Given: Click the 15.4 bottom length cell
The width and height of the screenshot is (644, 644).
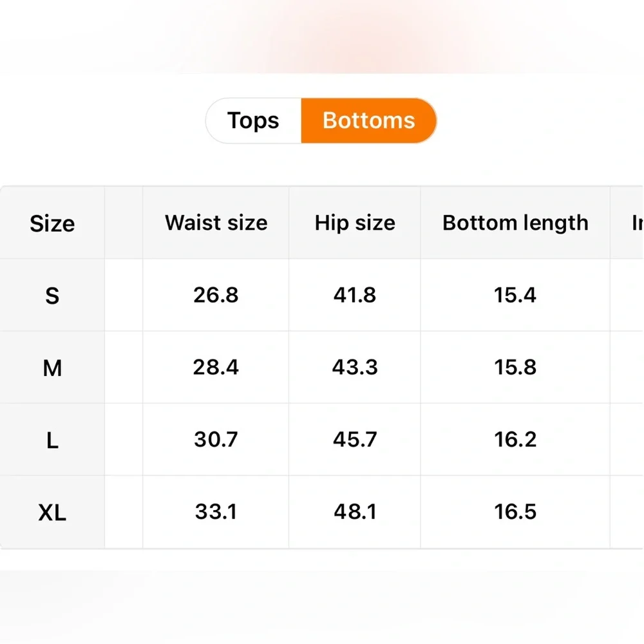Looking at the screenshot, I should pyautogui.click(x=515, y=295).
